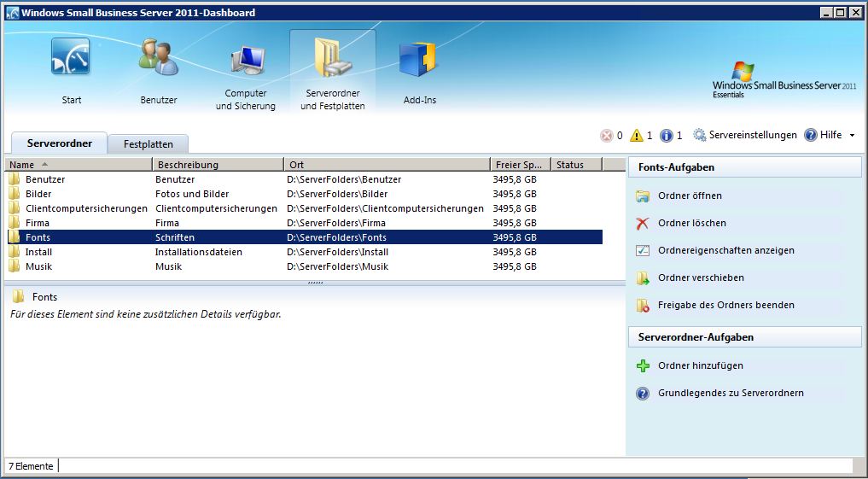Sort by the Ort column header
Image resolution: width=868 pixels, height=479 pixels.
point(387,165)
